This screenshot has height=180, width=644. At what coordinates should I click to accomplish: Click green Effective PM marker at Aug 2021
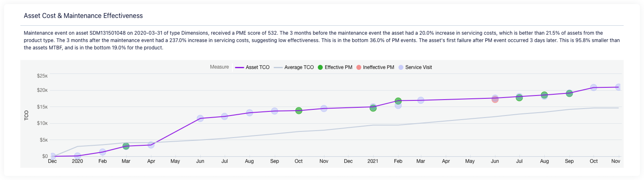click(544, 95)
